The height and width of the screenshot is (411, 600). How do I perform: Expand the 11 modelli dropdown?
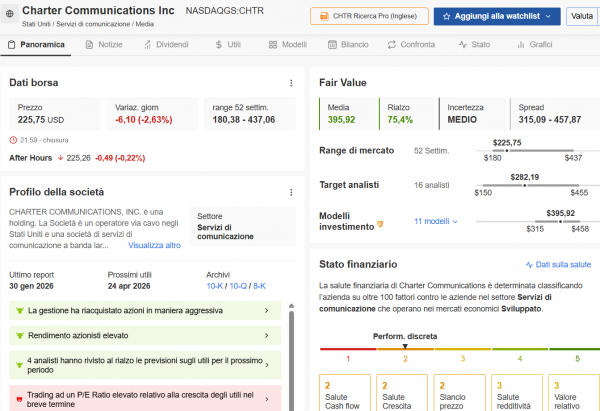click(x=436, y=222)
